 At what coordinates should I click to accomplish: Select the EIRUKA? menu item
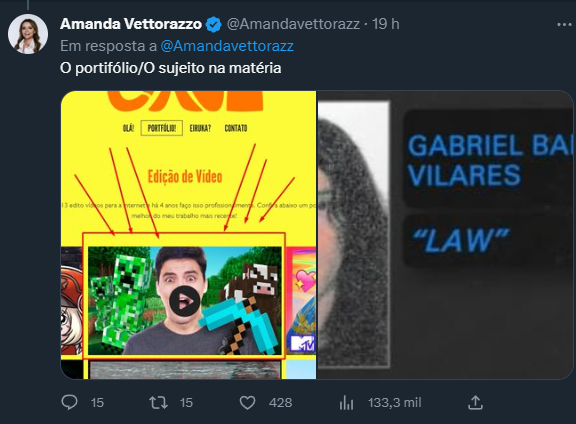click(x=200, y=128)
